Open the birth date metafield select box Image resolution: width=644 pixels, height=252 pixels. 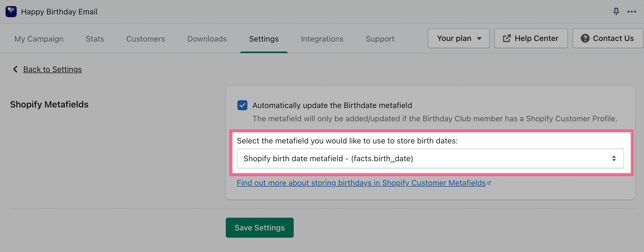430,158
